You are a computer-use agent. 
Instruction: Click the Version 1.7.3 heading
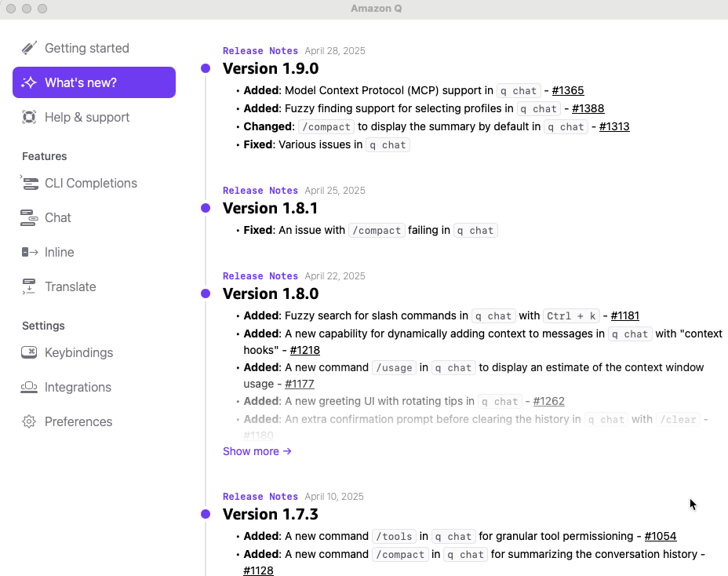tap(271, 515)
